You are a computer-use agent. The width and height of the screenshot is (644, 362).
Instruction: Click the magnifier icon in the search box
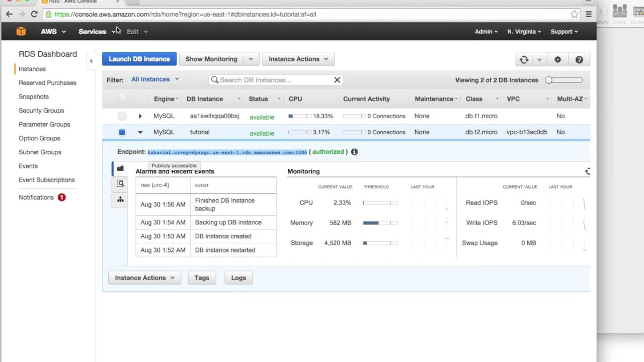[x=215, y=79]
